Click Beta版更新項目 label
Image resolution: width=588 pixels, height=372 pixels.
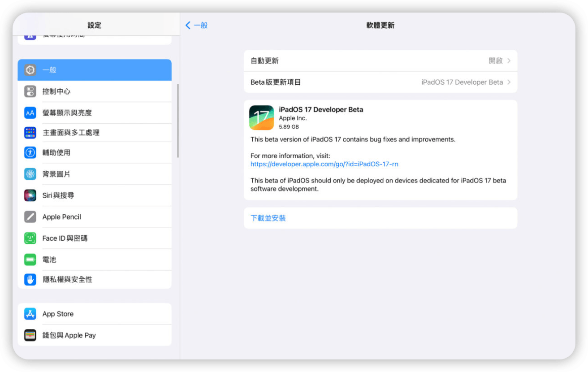(276, 82)
